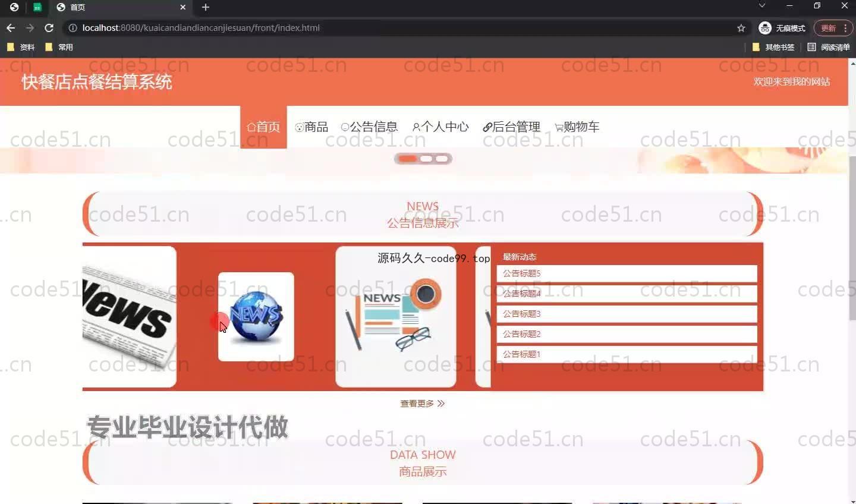This screenshot has width=856, height=504.
Task: Click the Chrome profile icon at far left
Action: (x=14, y=7)
